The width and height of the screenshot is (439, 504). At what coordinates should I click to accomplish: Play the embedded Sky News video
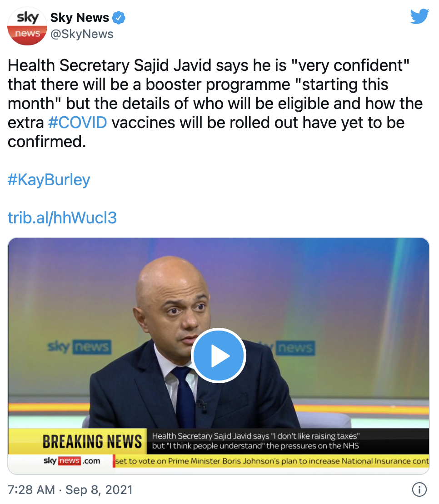pyautogui.click(x=219, y=356)
